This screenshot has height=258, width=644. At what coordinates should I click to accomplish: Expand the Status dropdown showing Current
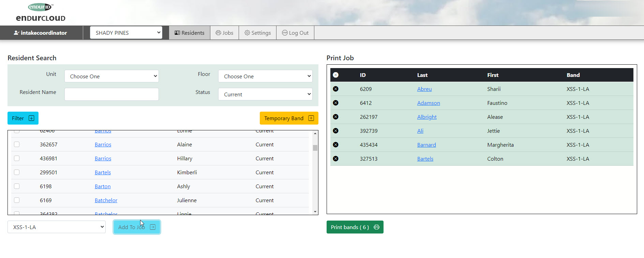[265, 94]
